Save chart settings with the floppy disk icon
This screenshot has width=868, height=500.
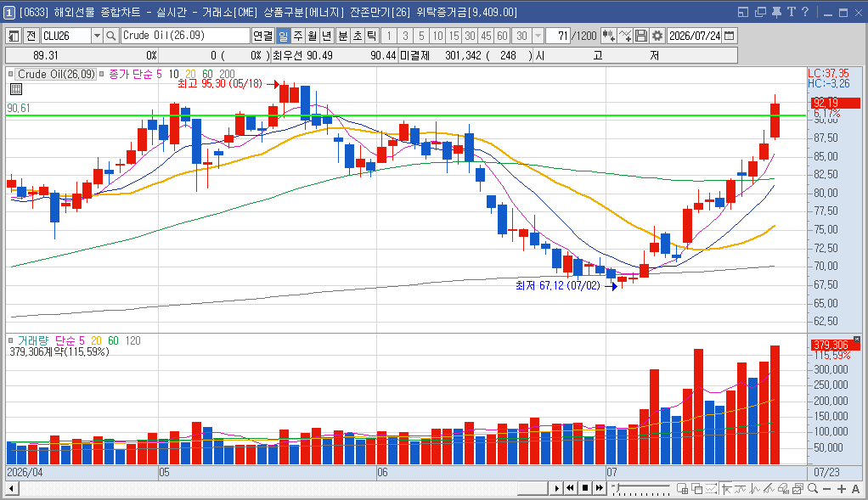(x=641, y=36)
